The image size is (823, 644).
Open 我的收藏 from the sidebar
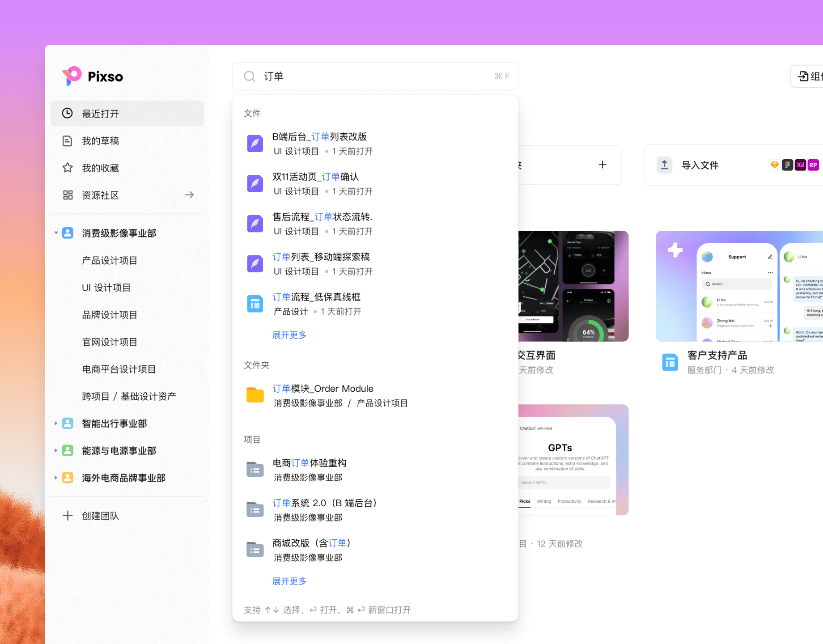click(x=100, y=168)
